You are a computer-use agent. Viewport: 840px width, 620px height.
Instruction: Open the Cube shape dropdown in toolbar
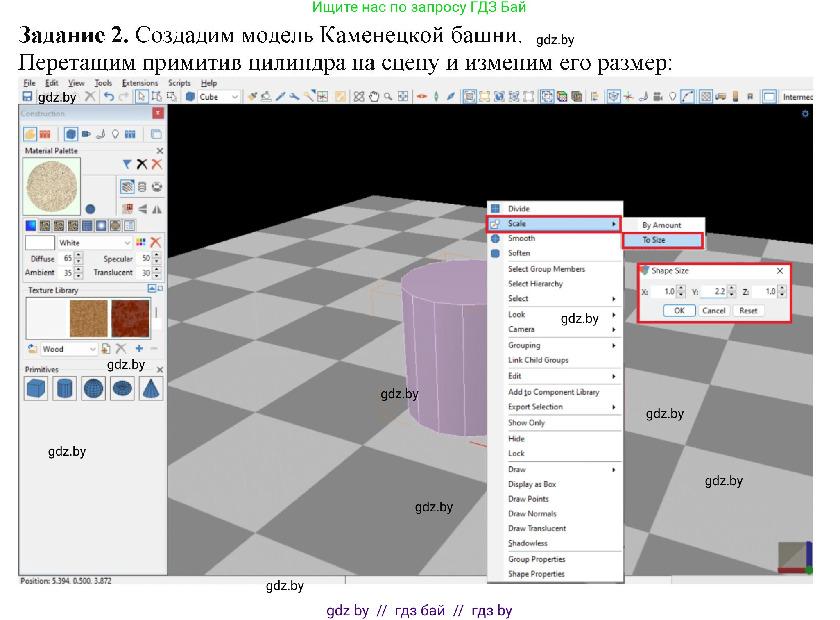point(235,97)
